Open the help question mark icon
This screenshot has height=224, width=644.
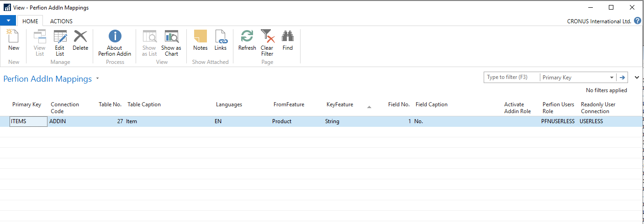click(x=638, y=21)
